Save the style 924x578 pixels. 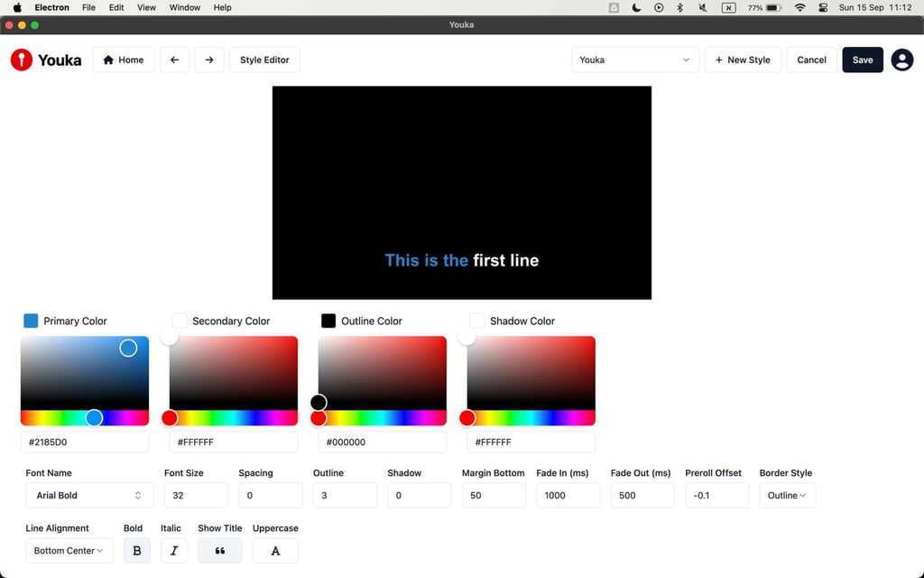coord(862,60)
